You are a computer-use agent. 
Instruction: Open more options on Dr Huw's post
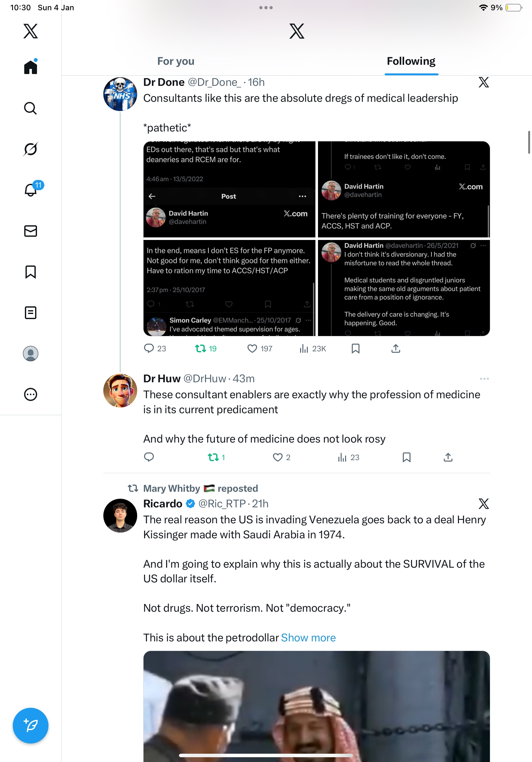coord(484,379)
